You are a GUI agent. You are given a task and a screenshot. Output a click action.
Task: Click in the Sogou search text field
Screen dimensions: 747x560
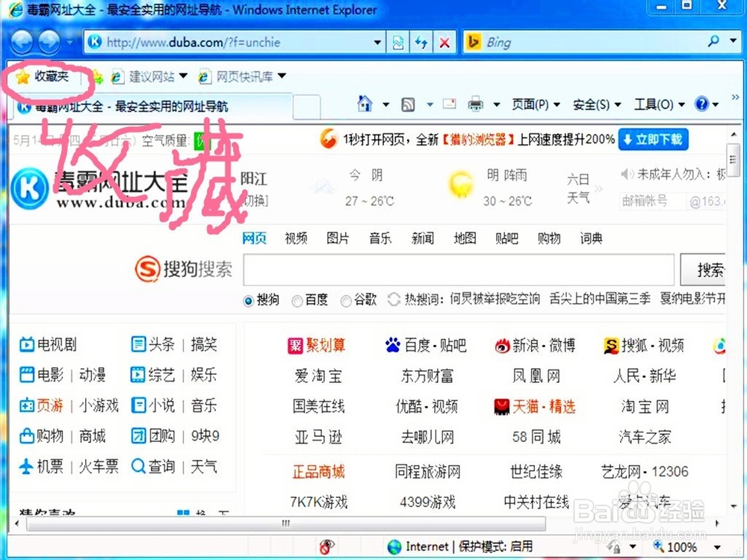click(459, 270)
